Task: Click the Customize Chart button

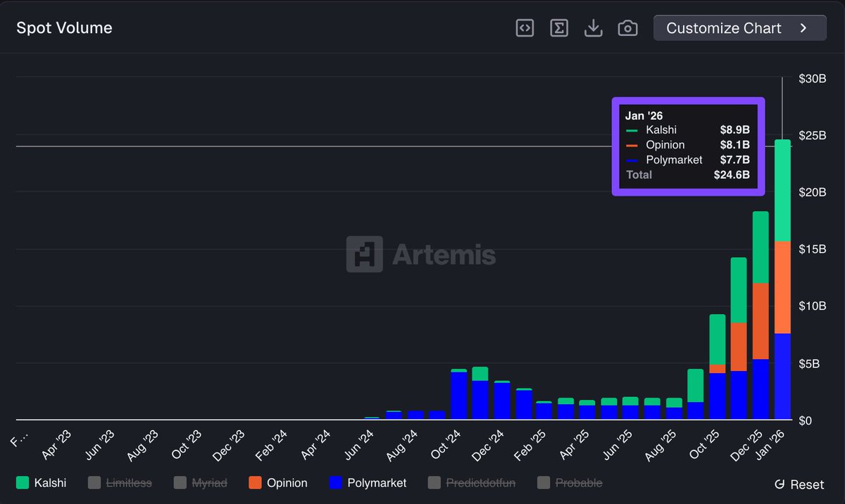Action: tap(739, 28)
